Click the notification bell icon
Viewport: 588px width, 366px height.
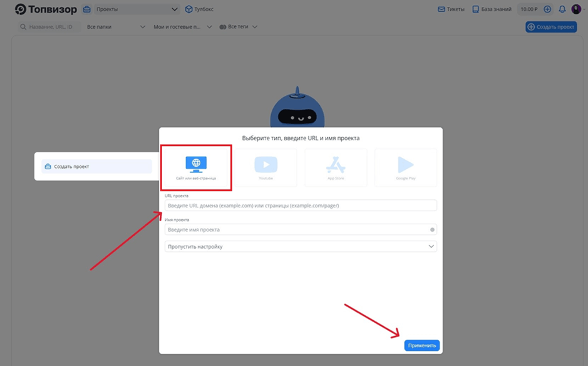coord(562,9)
